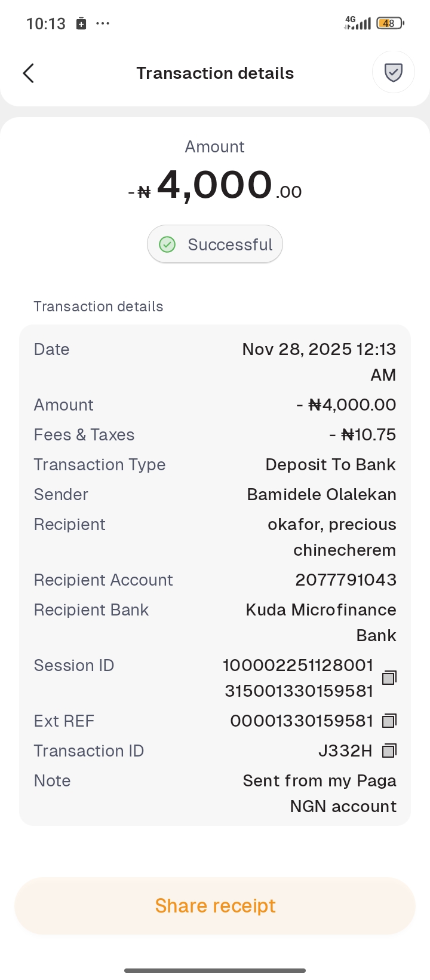The height and width of the screenshot is (980, 430).
Task: Copy the Ext REF number
Action: click(389, 721)
